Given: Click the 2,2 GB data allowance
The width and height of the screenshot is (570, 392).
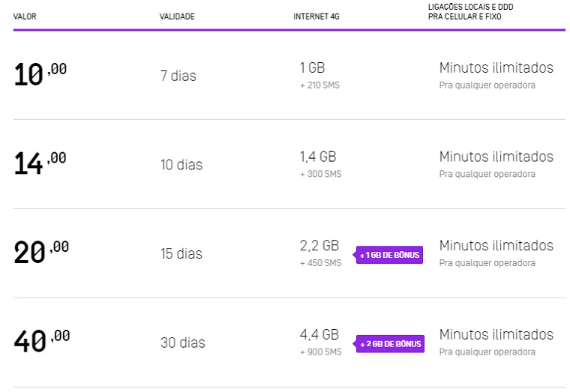Looking at the screenshot, I should [319, 246].
